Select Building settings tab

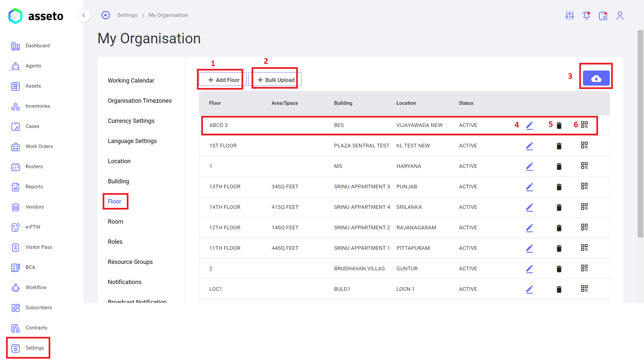click(x=118, y=181)
